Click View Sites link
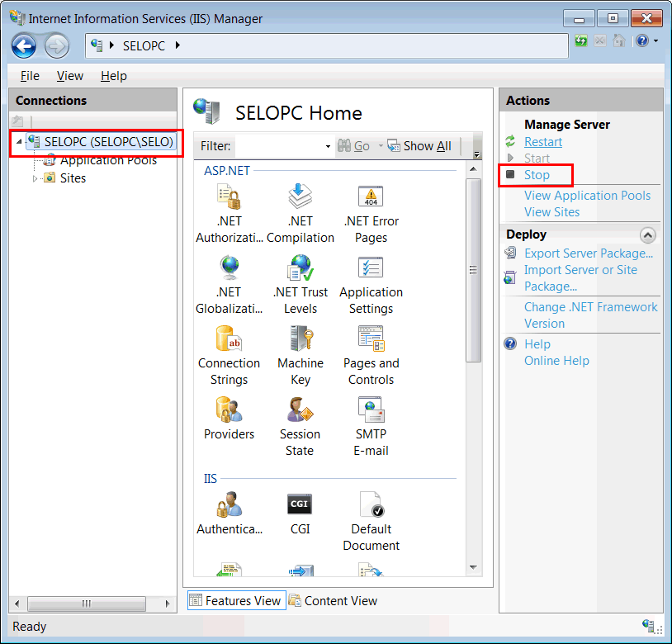Image resolution: width=672 pixels, height=644 pixels. pyautogui.click(x=552, y=212)
